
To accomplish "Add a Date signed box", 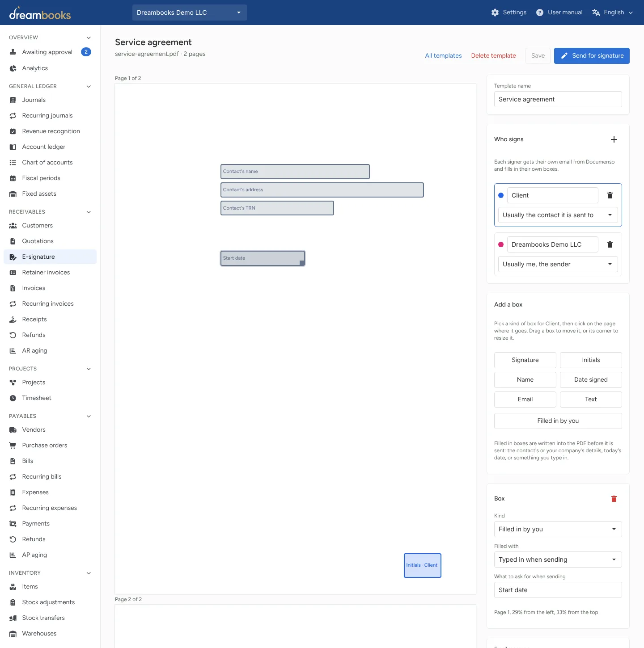I will click(591, 380).
